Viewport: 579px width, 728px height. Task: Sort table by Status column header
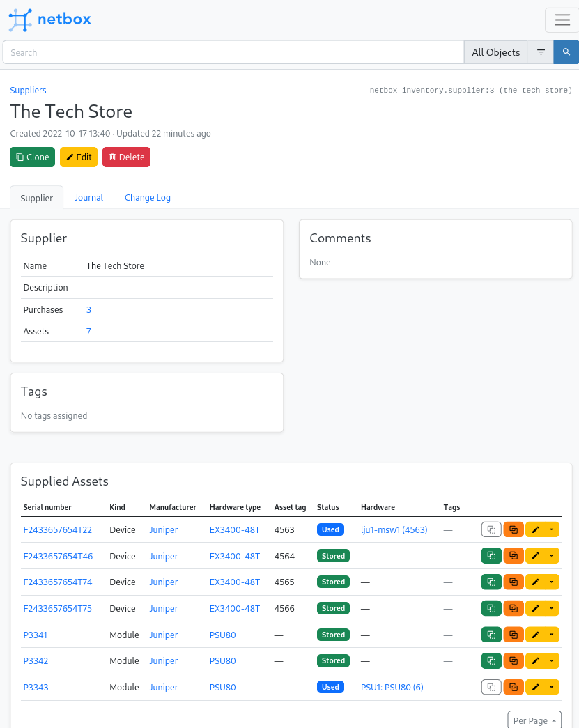327,507
